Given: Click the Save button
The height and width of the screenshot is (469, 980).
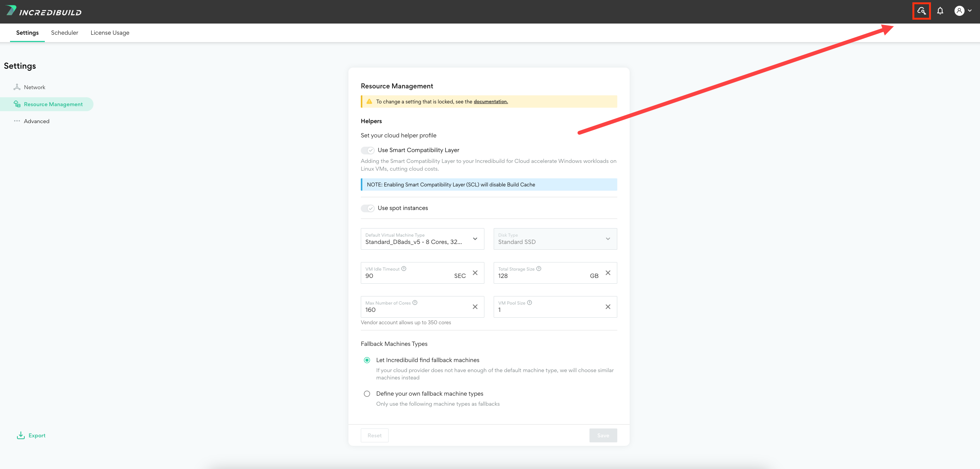Looking at the screenshot, I should point(603,435).
